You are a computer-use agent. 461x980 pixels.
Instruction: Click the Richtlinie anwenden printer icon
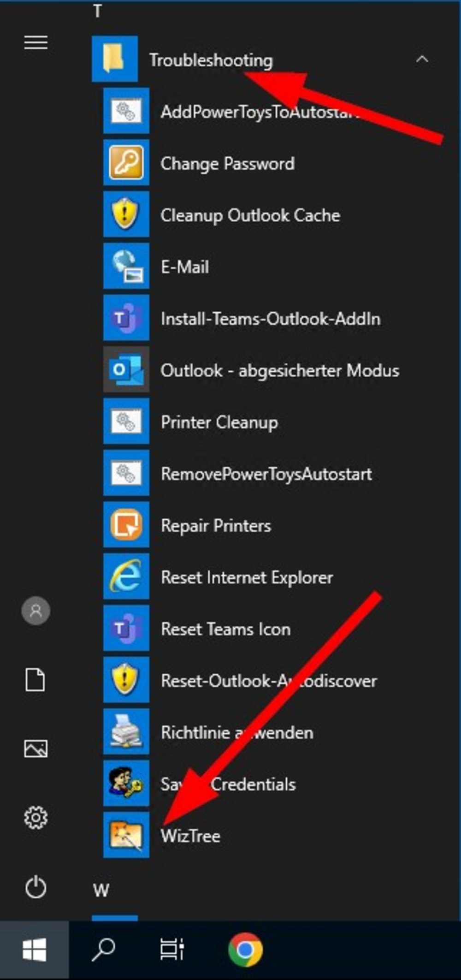tap(126, 731)
